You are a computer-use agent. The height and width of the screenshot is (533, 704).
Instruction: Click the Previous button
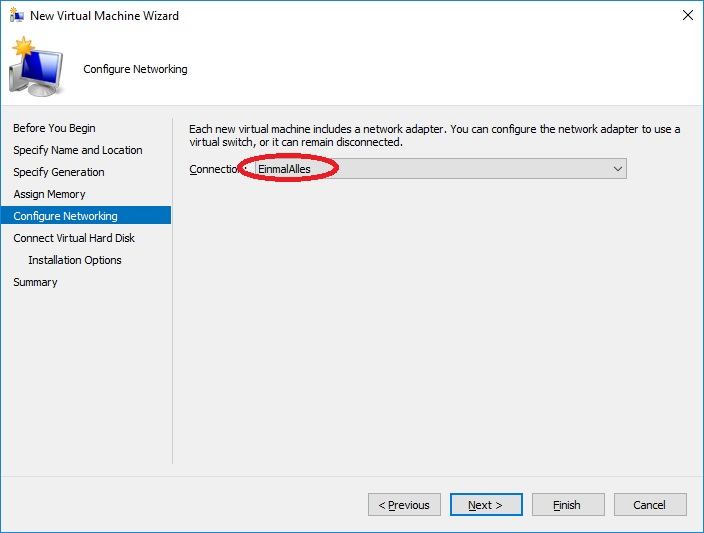(x=404, y=505)
